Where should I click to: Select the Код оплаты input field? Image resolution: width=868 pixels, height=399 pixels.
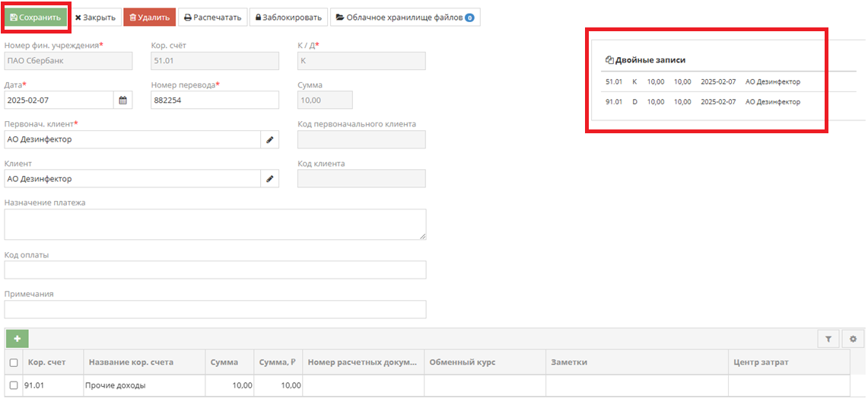pos(215,270)
